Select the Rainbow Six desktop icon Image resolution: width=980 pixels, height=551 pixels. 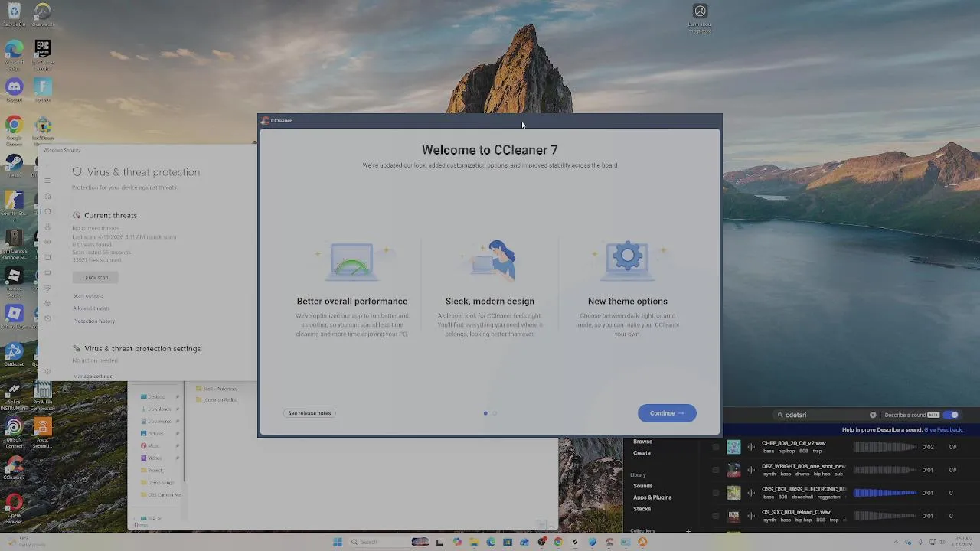(14, 243)
